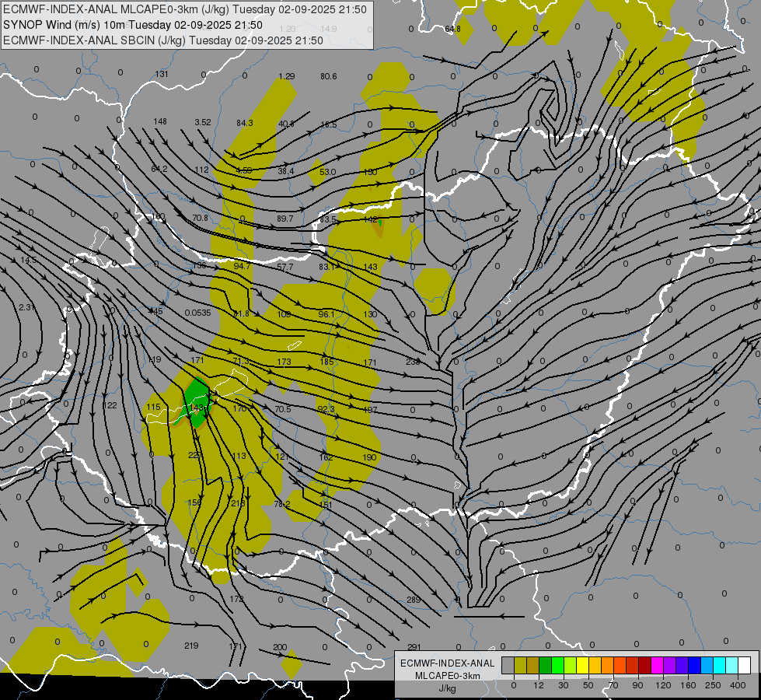Click the gray legend color swatch
Viewport: 761px width, 700px height.
[x=508, y=666]
